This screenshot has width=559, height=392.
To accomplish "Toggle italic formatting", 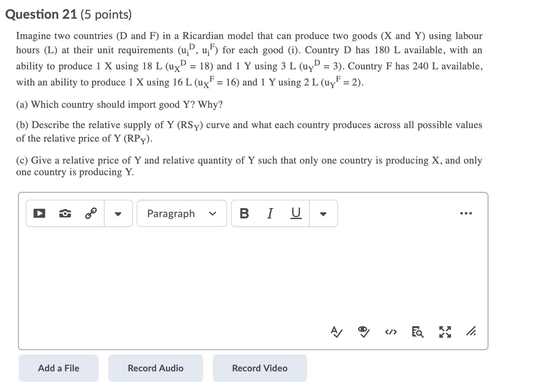I will pyautogui.click(x=270, y=213).
